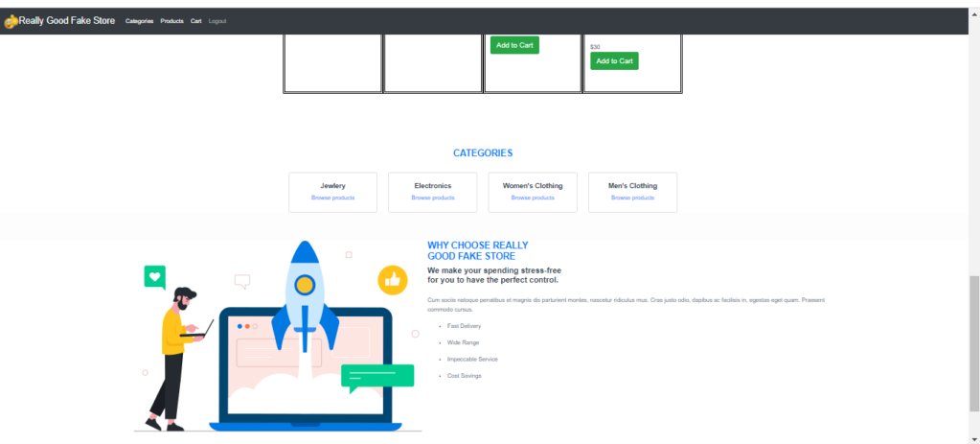980x444 pixels.
Task: Click the scrollbar up arrow
Action: (974, 13)
